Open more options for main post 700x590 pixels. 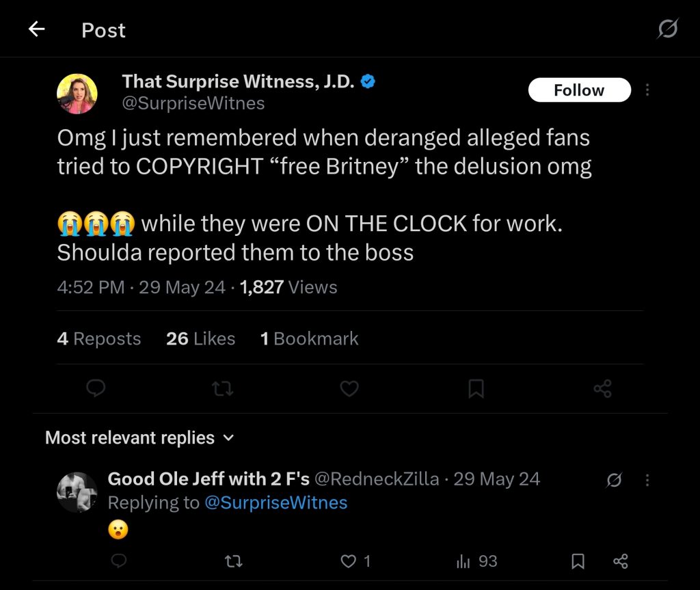click(647, 90)
